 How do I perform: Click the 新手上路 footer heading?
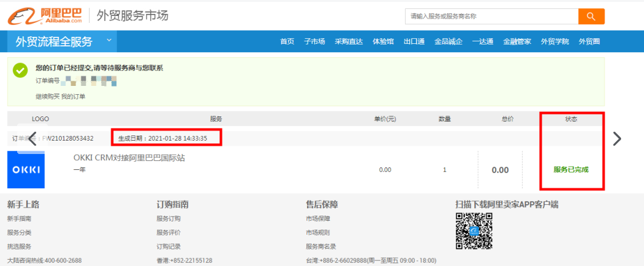(x=24, y=205)
